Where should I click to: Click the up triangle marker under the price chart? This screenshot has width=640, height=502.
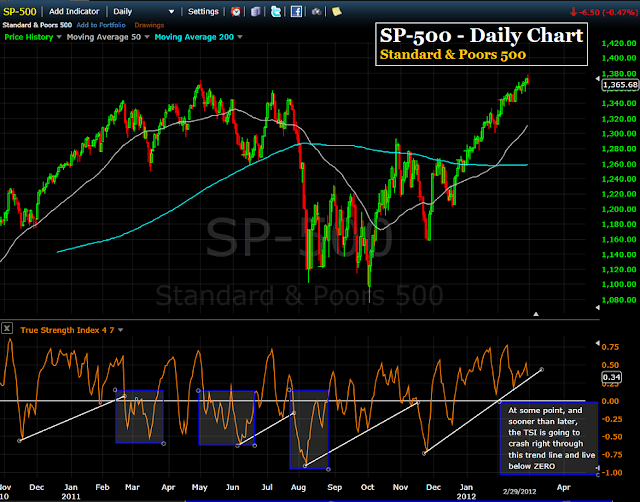point(536,314)
